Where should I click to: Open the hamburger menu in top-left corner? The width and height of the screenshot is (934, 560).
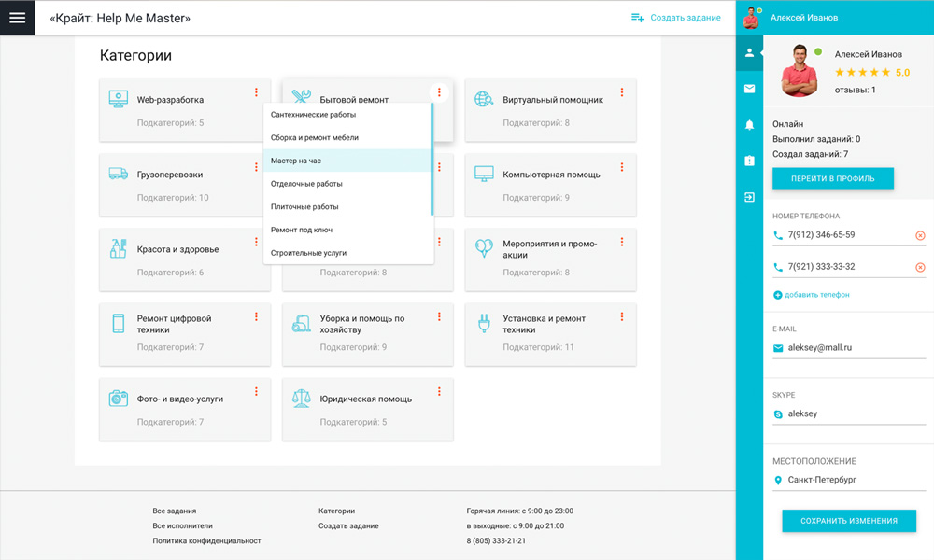pos(17,18)
